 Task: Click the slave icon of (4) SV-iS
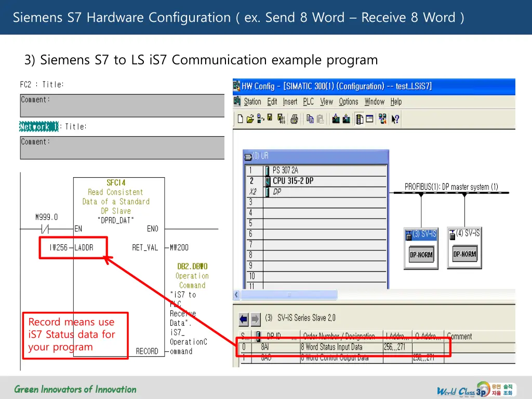tap(452, 234)
